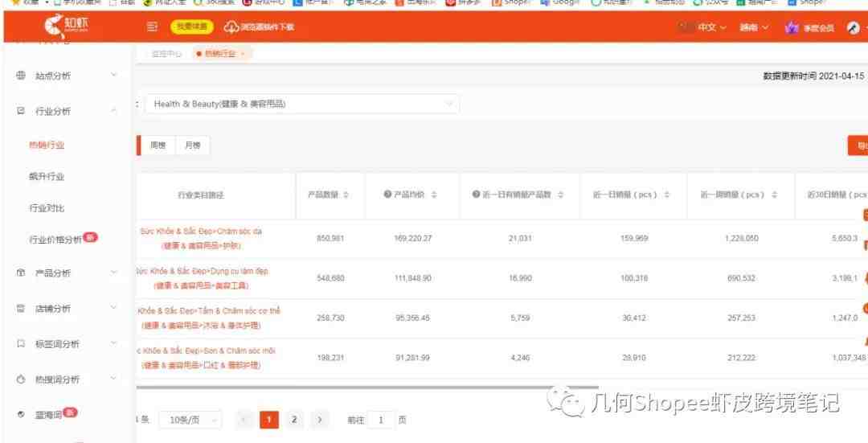Go to pagination page 2
The width and height of the screenshot is (868, 443).
(x=294, y=420)
